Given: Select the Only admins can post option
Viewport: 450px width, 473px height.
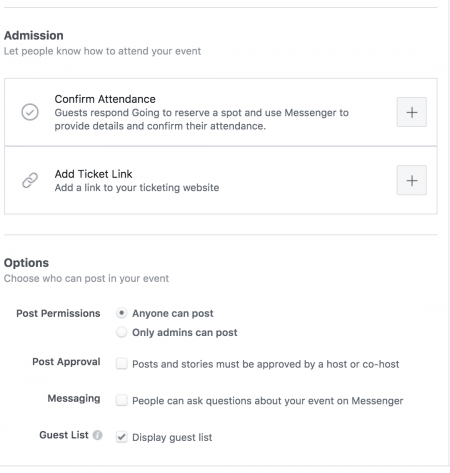Looking at the screenshot, I should [x=121, y=332].
